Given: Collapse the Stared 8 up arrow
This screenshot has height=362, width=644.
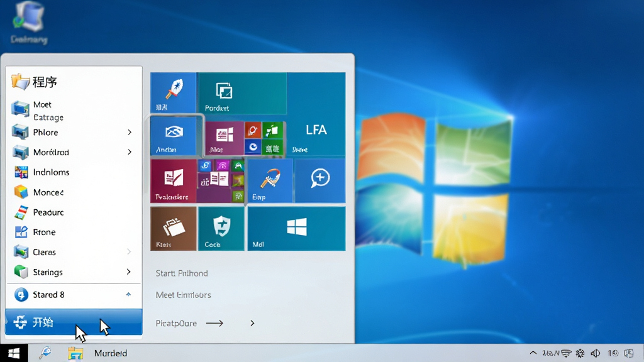Looking at the screenshot, I should [128, 294].
